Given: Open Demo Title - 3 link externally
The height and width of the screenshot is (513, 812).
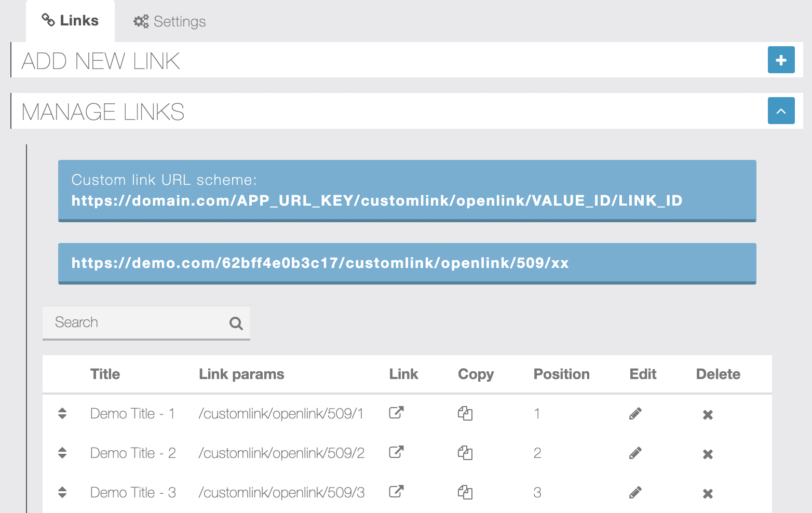Looking at the screenshot, I should [x=396, y=492].
